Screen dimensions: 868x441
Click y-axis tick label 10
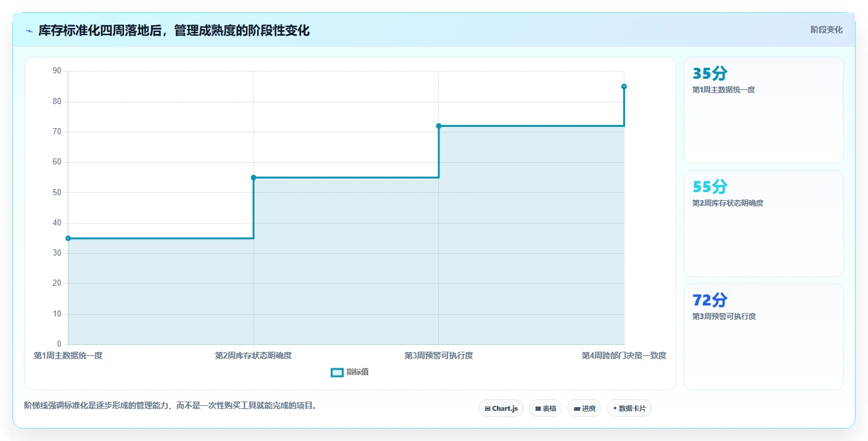point(57,314)
